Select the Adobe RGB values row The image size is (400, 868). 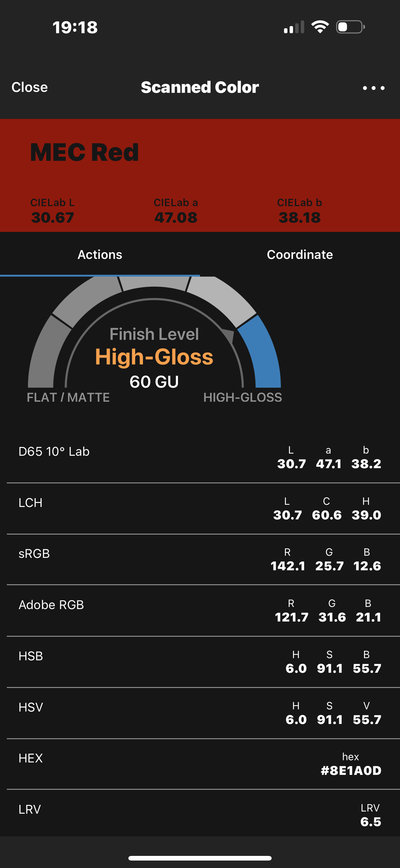click(200, 611)
